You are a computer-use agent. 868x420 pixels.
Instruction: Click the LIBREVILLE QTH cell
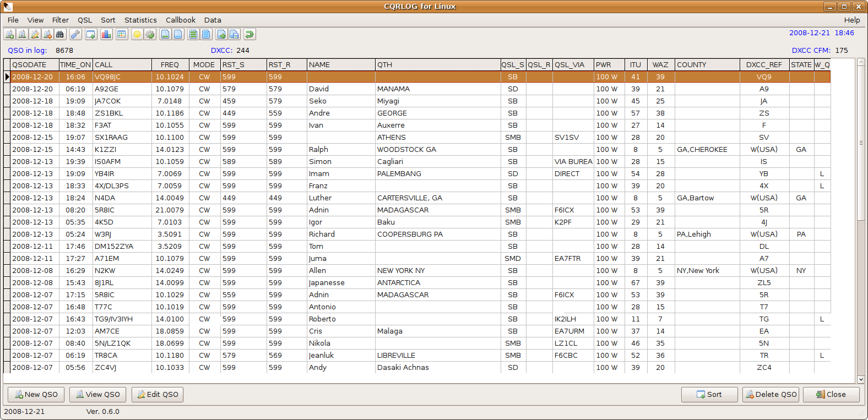coord(438,356)
